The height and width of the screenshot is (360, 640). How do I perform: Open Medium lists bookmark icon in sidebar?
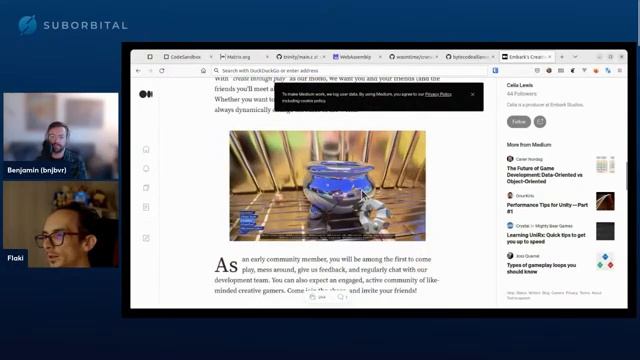click(146, 188)
